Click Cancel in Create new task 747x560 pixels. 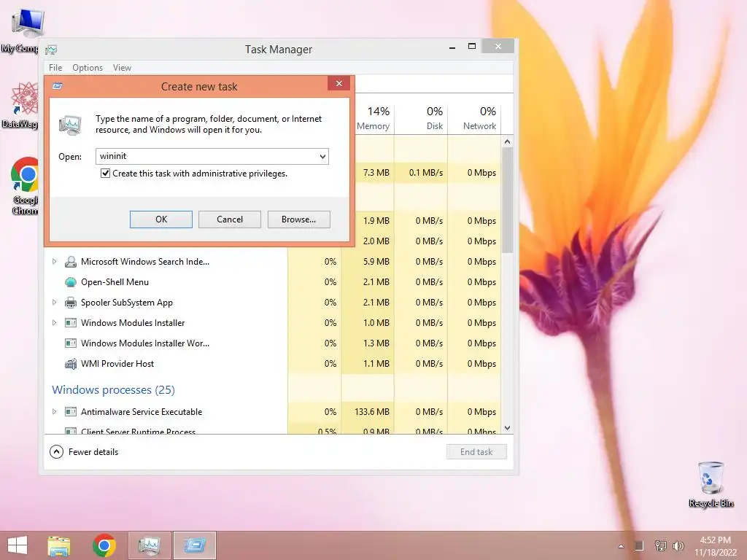(230, 219)
